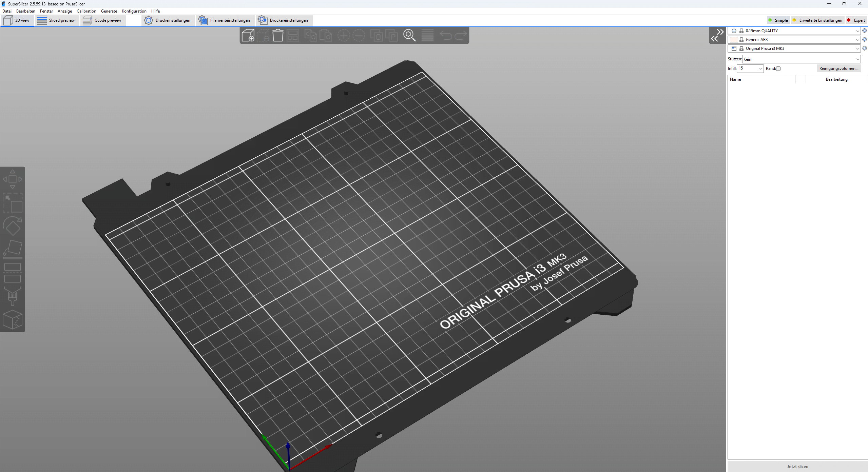The image size is (868, 472).
Task: Click the Filamenteinstellungen tab icon
Action: 203,20
